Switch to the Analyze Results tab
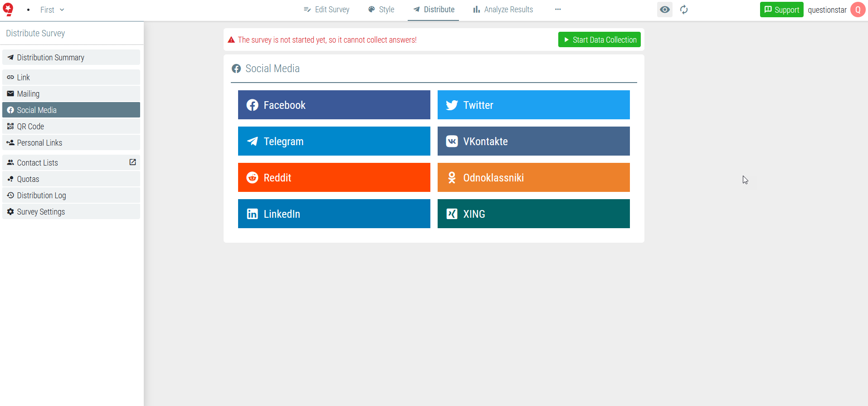Viewport: 868px width, 406px height. 503,10
